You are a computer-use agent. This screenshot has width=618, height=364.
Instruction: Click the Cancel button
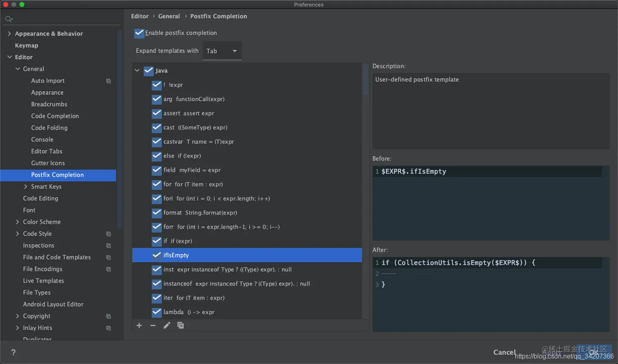click(504, 352)
